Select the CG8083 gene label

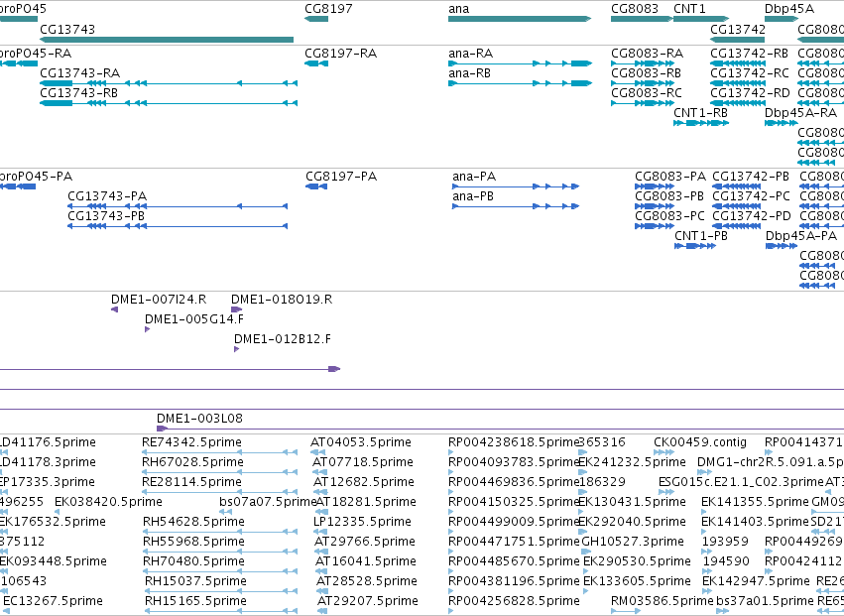tap(635, 9)
